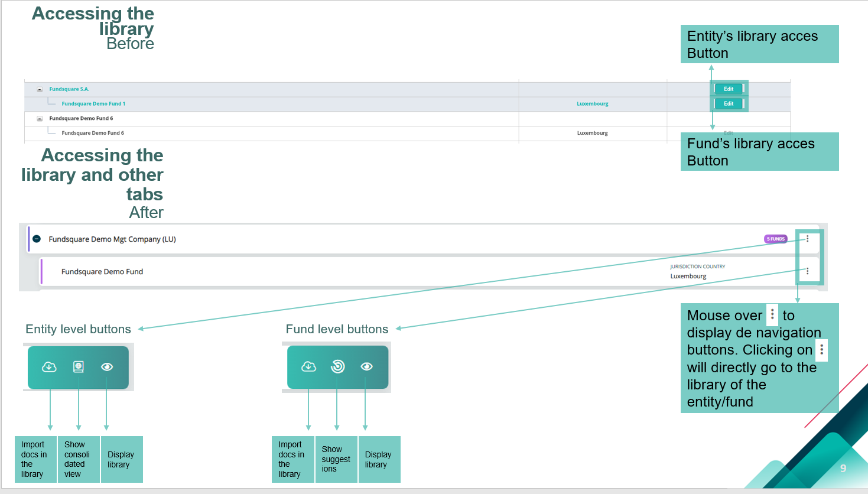Click entity-level consolidated view icon

point(78,367)
